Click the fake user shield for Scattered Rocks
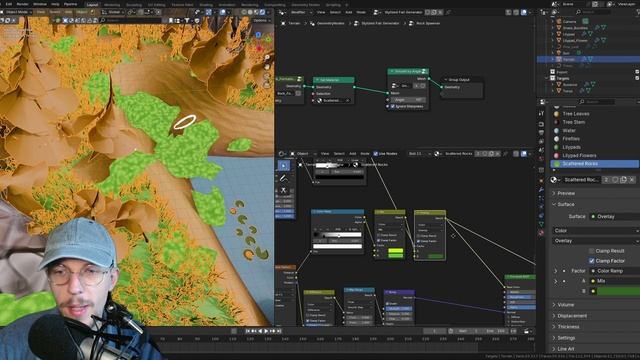Screen dimensions: 640x360 tap(615, 180)
